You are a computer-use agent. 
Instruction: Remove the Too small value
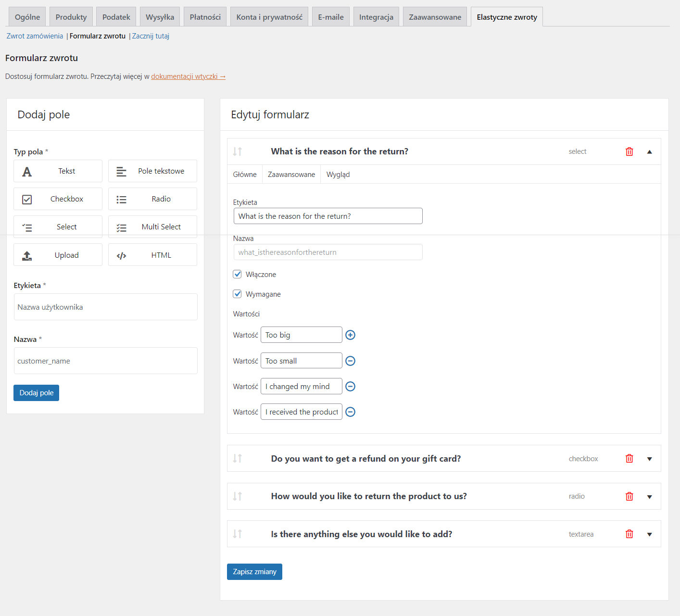(351, 361)
